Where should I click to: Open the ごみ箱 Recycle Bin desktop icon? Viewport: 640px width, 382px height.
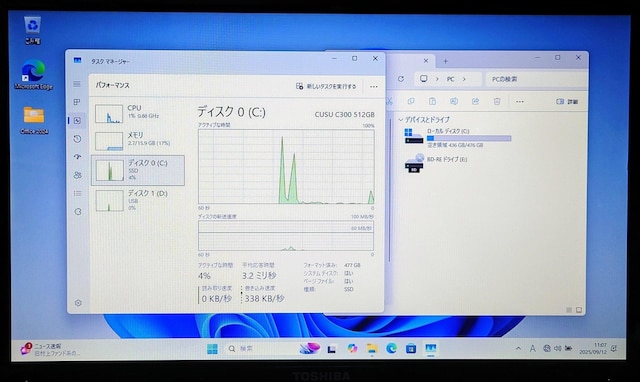32,30
